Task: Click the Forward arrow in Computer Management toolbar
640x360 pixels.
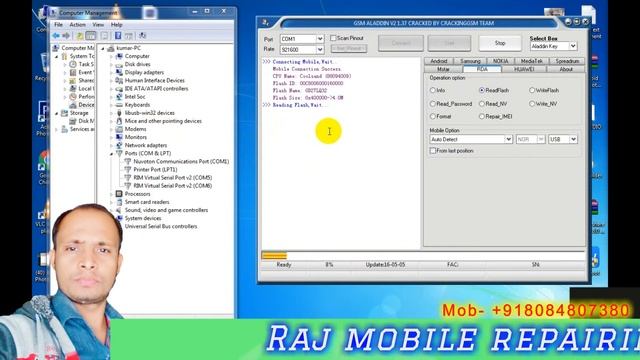Action: click(x=66, y=36)
